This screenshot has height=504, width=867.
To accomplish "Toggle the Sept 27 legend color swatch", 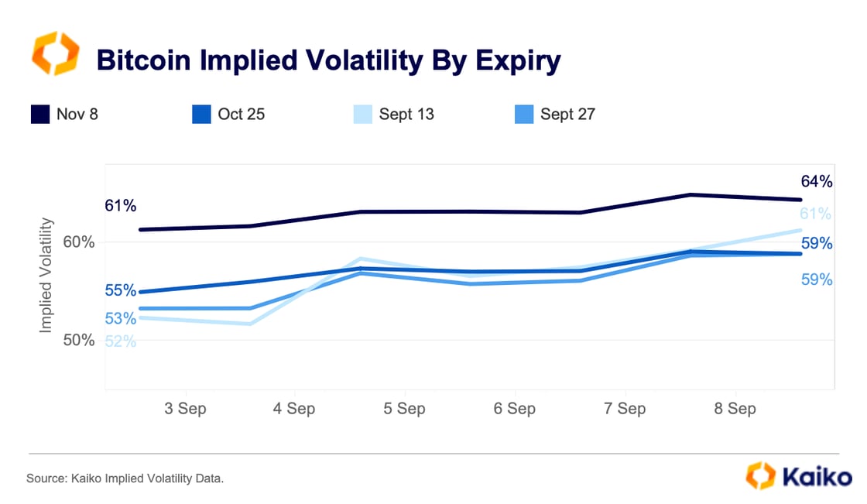I will (x=524, y=115).
